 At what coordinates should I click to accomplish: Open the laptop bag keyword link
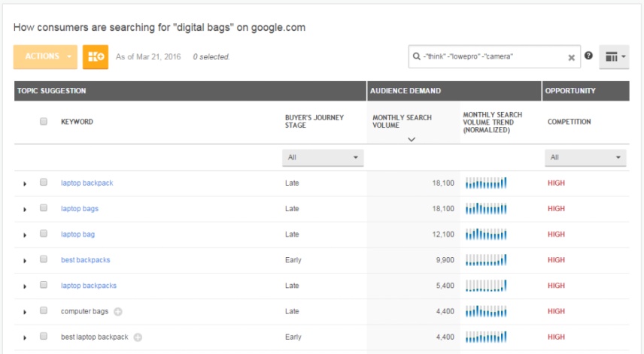click(x=77, y=234)
